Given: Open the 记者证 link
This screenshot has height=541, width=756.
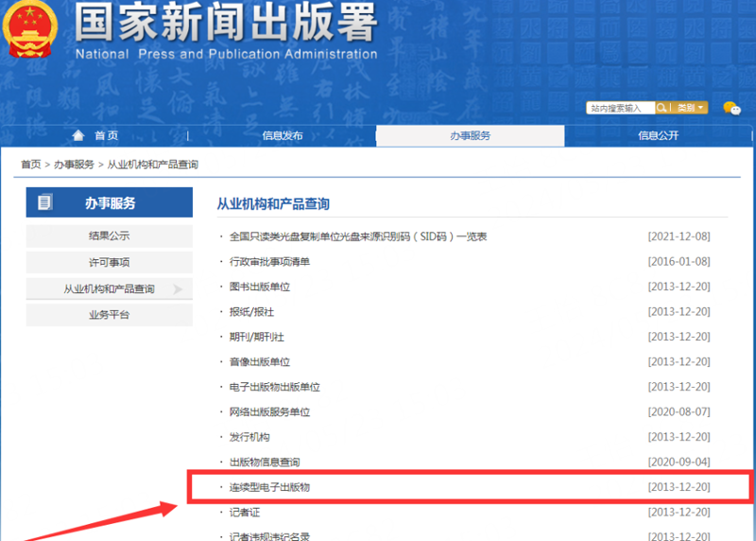Looking at the screenshot, I should (245, 513).
